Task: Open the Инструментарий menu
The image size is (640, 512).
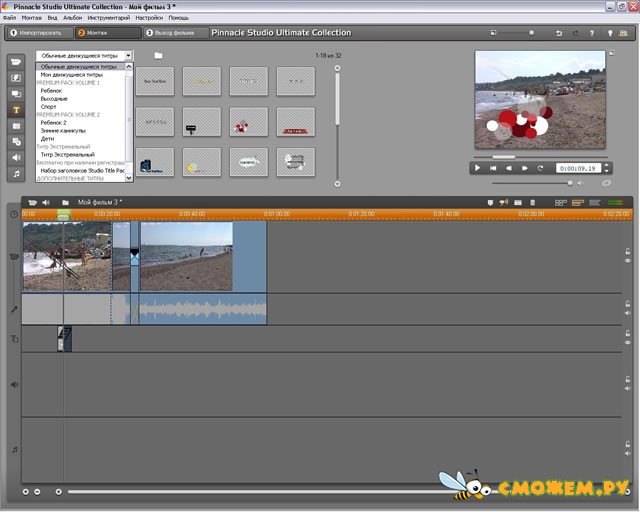Action: (109, 18)
